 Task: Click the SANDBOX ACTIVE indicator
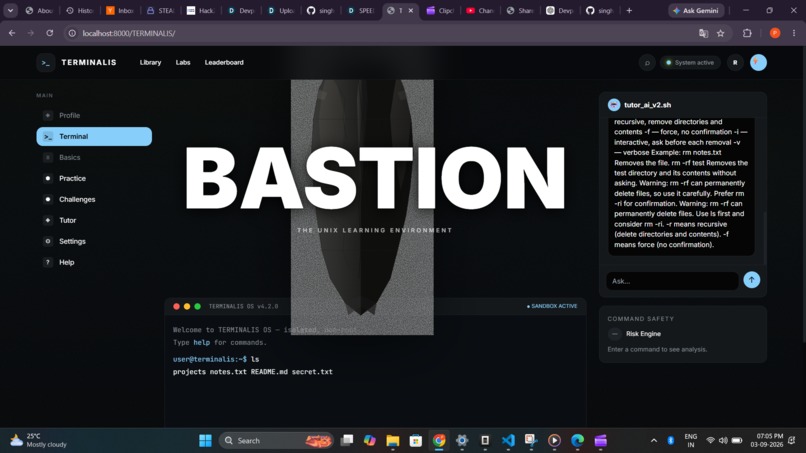coord(552,306)
